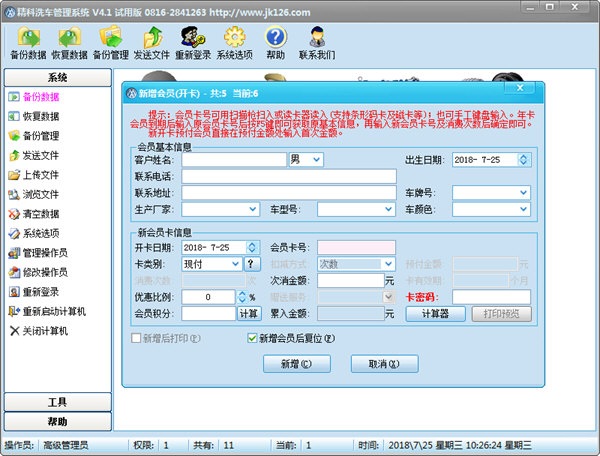The height and width of the screenshot is (456, 600).
Task: Click the 优惠比例 value field showing 0
Action: coord(208,297)
